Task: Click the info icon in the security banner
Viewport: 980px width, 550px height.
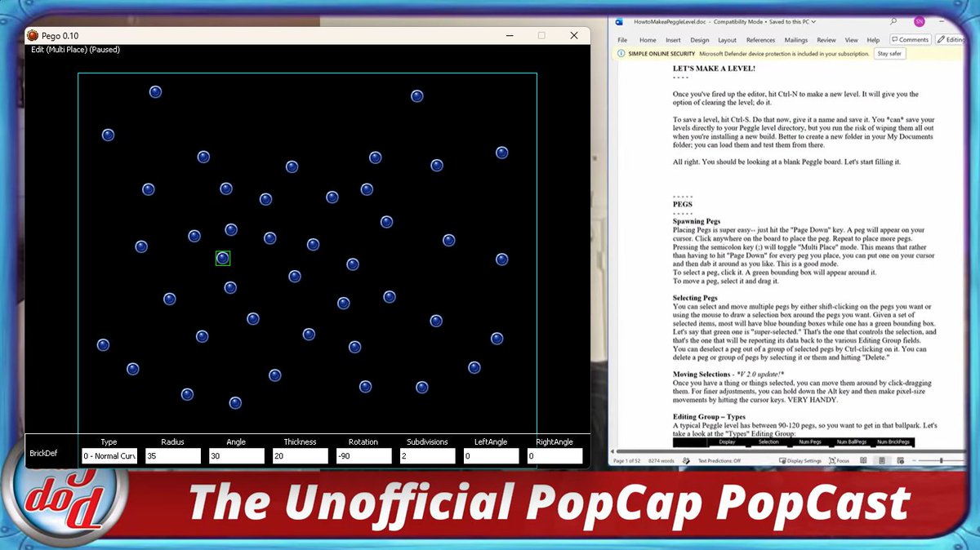Action: click(621, 54)
